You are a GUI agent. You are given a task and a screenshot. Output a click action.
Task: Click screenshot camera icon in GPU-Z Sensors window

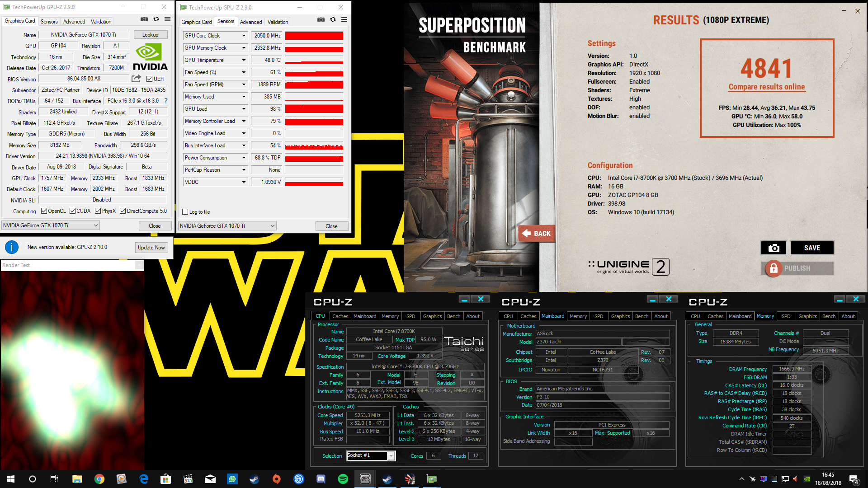click(321, 20)
